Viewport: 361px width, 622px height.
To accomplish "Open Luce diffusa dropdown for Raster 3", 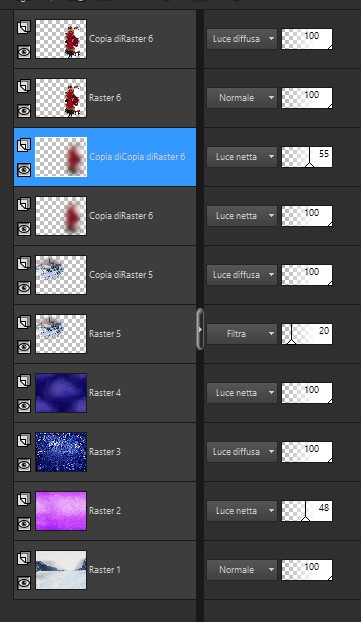I will [x=242, y=452].
